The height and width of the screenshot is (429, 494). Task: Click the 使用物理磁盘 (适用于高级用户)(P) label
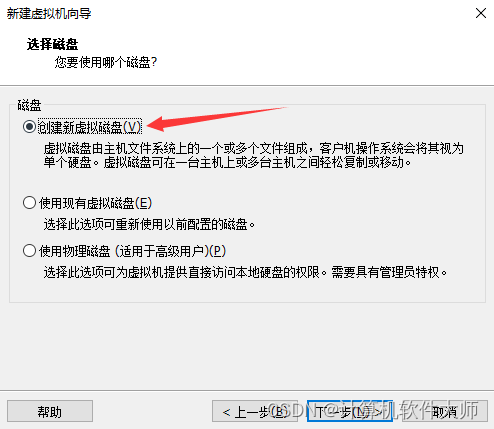point(132,251)
